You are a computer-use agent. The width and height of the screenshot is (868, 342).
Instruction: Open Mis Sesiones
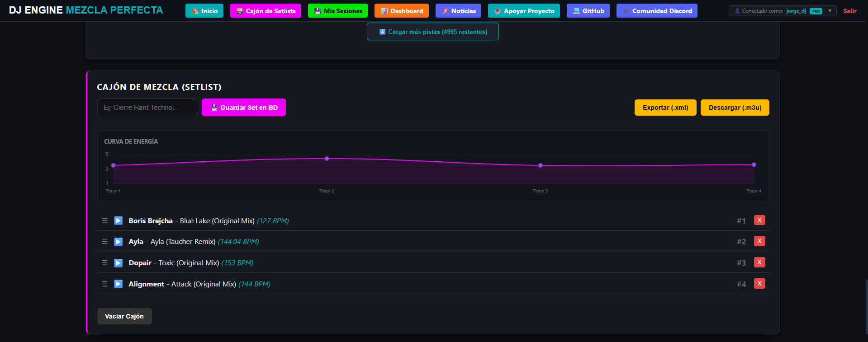(338, 11)
